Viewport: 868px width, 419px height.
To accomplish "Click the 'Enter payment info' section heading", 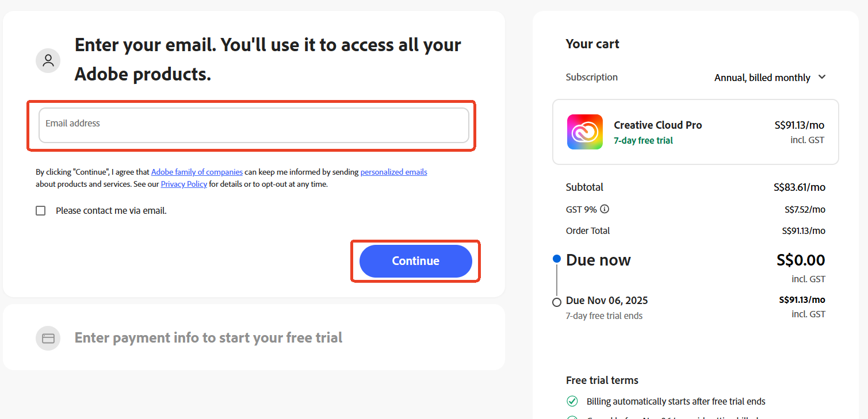I will tap(208, 338).
